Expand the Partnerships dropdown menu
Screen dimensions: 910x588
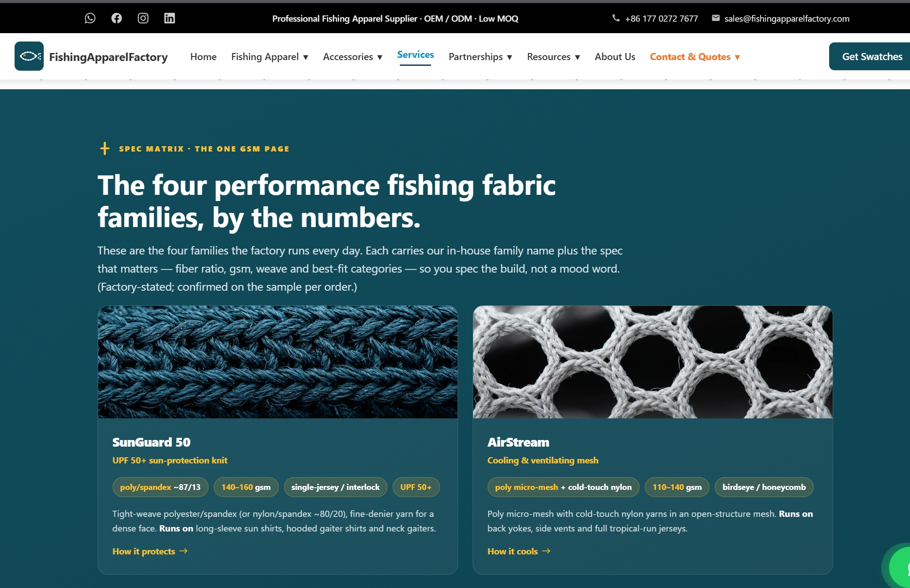coord(481,57)
